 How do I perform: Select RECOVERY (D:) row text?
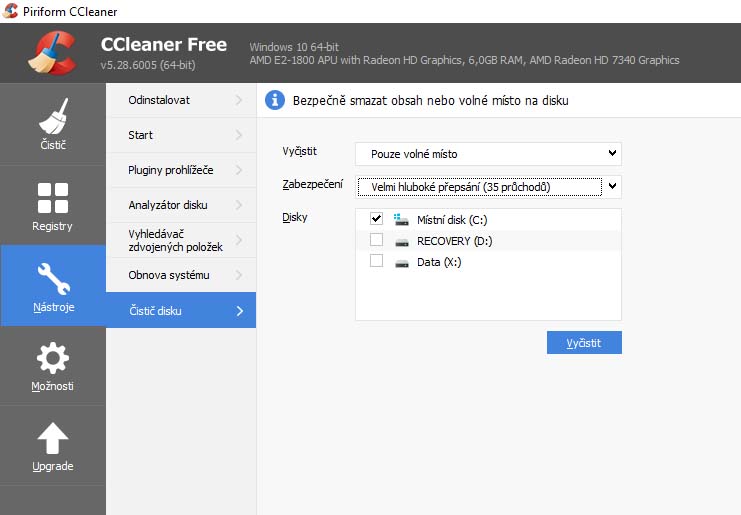[x=455, y=241]
